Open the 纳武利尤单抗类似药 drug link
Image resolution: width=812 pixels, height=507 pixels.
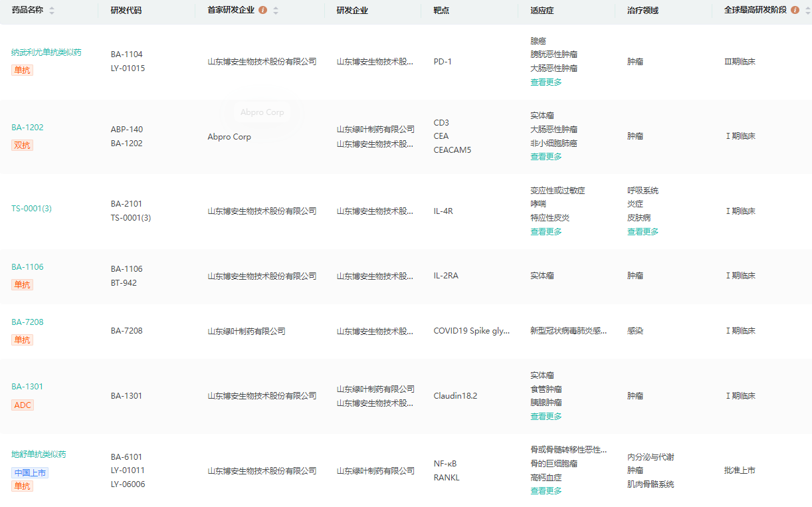tap(47, 52)
